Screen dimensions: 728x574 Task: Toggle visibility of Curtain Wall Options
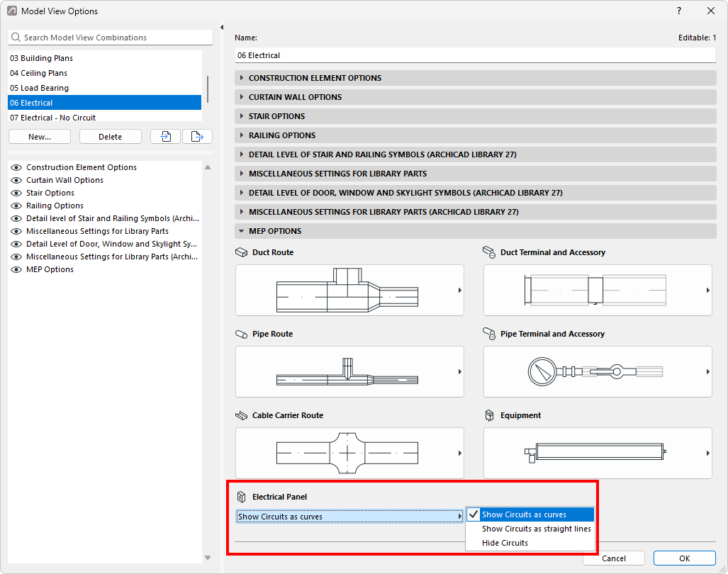(16, 180)
